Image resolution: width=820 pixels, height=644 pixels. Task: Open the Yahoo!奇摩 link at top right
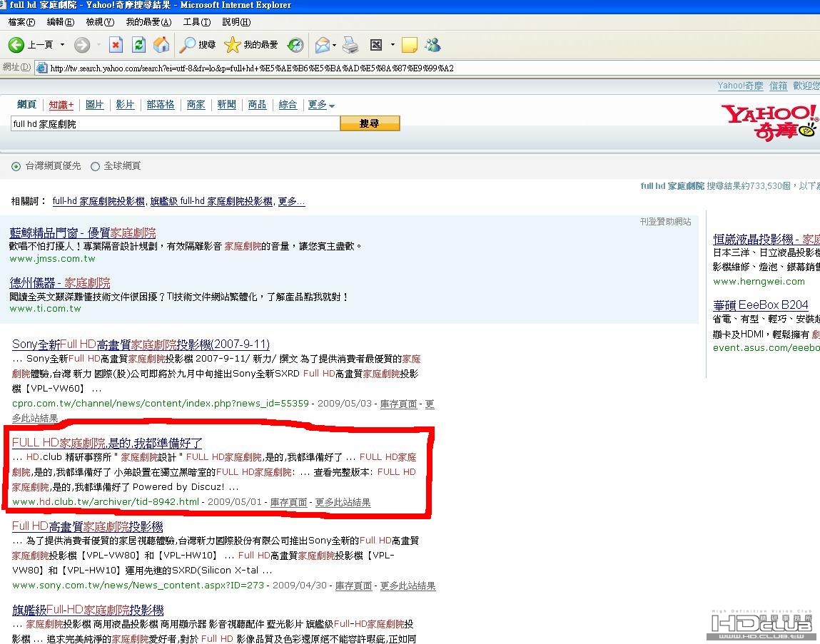(x=740, y=86)
